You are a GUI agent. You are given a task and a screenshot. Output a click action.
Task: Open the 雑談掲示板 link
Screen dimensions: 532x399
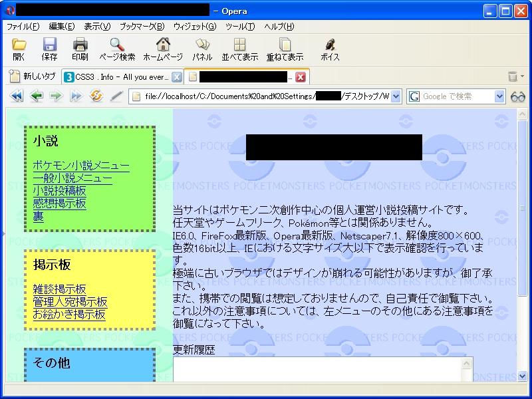pos(59,289)
